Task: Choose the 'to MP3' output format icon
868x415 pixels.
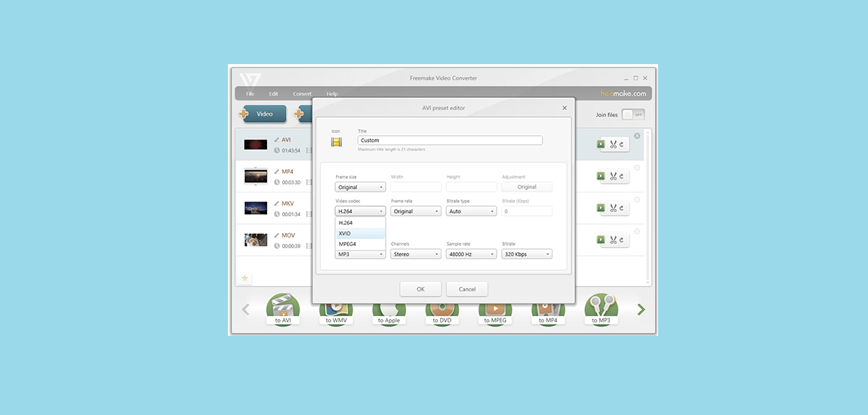Action: 601,310
